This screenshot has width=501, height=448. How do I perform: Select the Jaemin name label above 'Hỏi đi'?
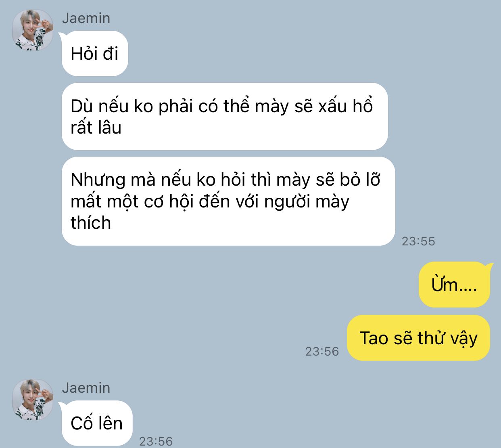(86, 18)
